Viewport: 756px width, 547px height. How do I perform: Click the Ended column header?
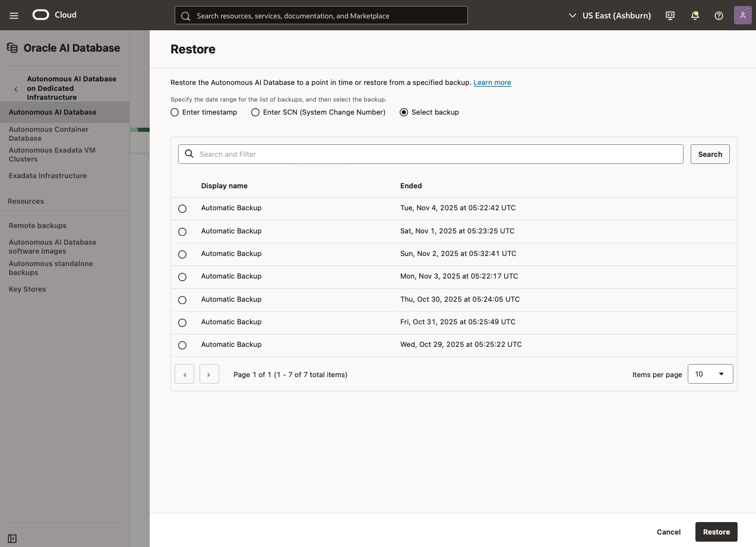411,186
